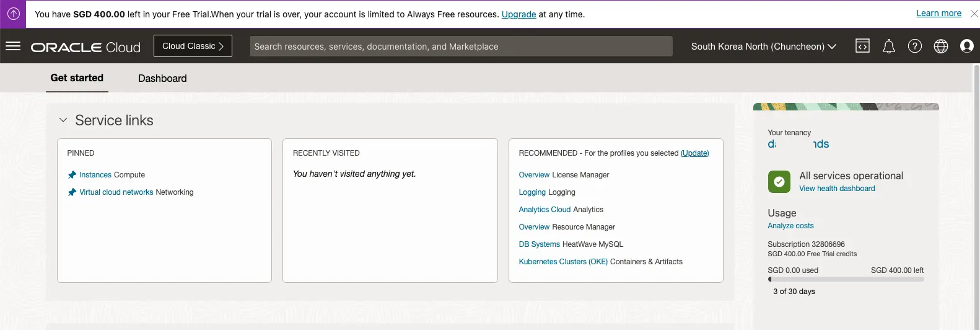Switch to the Dashboard tab
The image size is (980, 330).
click(x=162, y=78)
